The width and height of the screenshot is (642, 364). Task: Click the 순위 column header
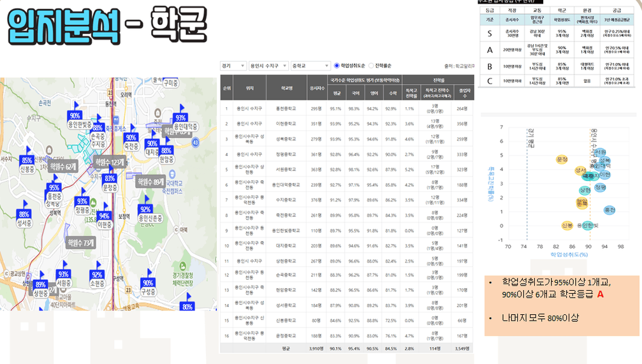pos(227,88)
